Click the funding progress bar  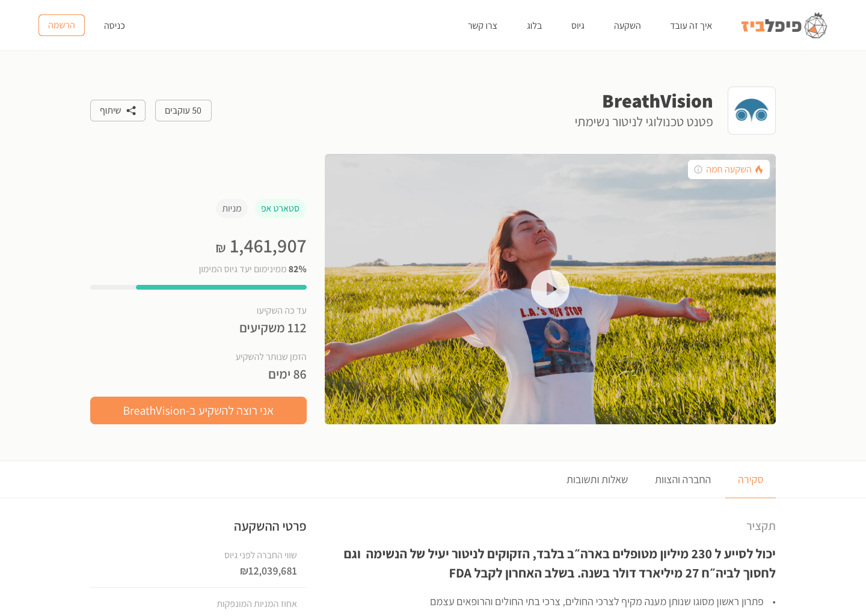coord(198,287)
